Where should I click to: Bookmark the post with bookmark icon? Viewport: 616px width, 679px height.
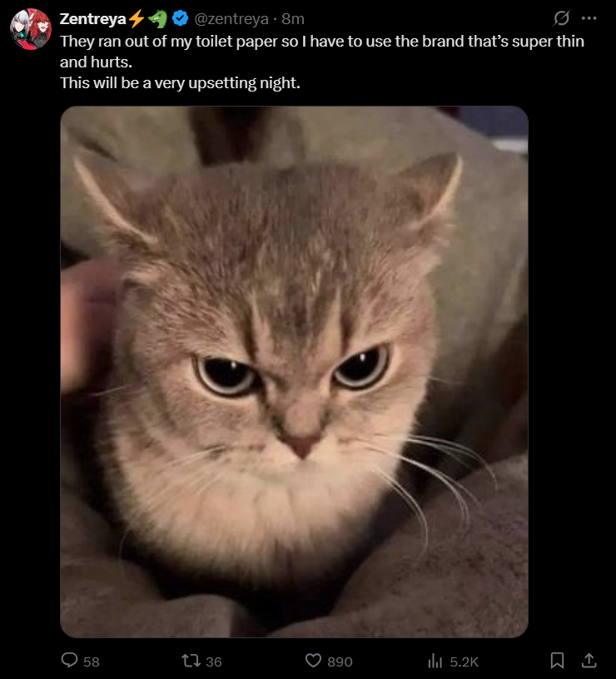pyautogui.click(x=557, y=661)
